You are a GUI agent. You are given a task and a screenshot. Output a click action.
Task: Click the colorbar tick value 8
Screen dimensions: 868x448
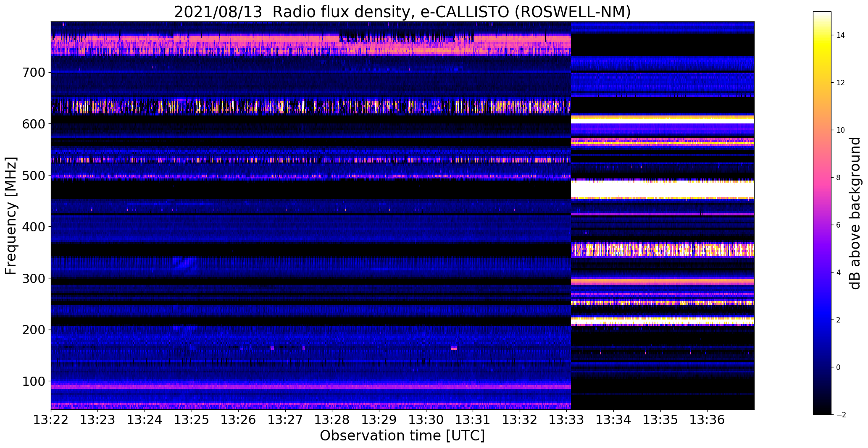(x=839, y=178)
